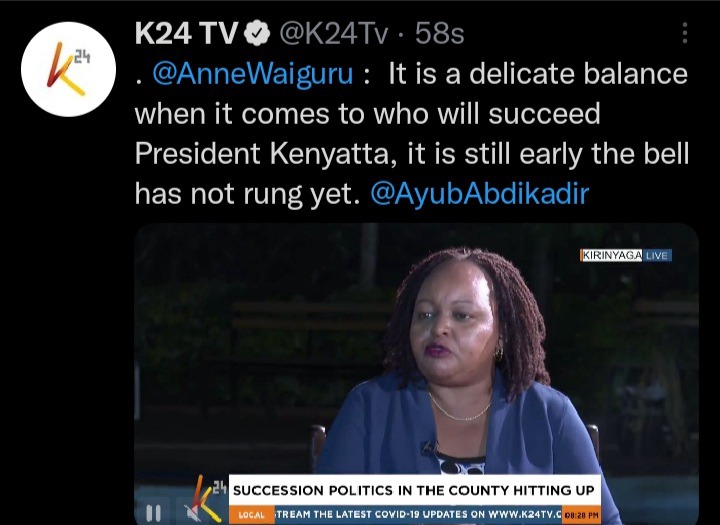Click the K24 TV display name

(x=186, y=34)
